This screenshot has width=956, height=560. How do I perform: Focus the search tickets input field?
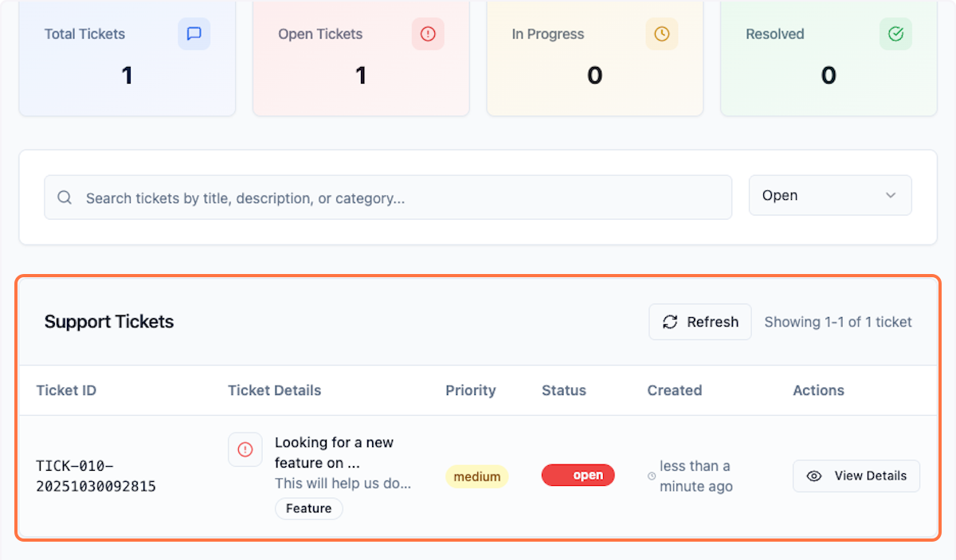coord(398,198)
